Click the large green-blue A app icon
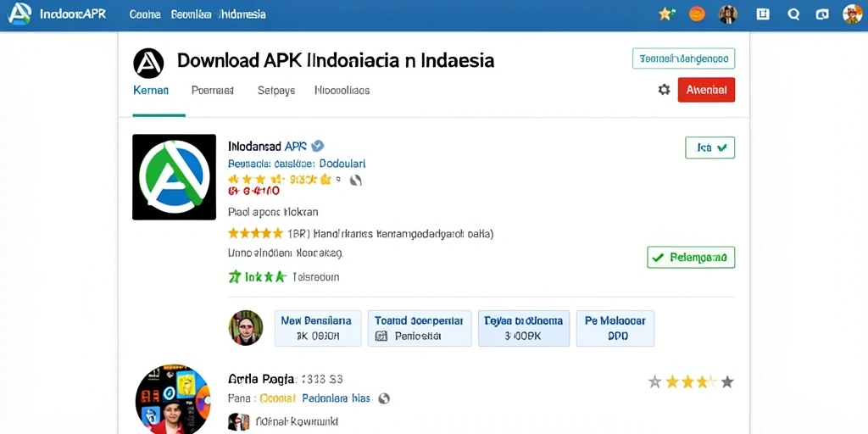868x434 pixels. [x=174, y=176]
